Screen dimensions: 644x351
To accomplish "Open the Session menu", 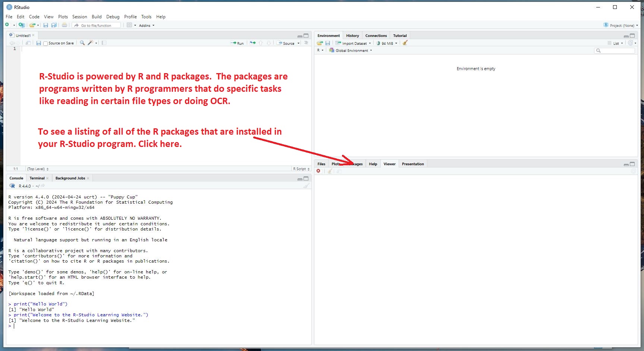I will [x=79, y=17].
